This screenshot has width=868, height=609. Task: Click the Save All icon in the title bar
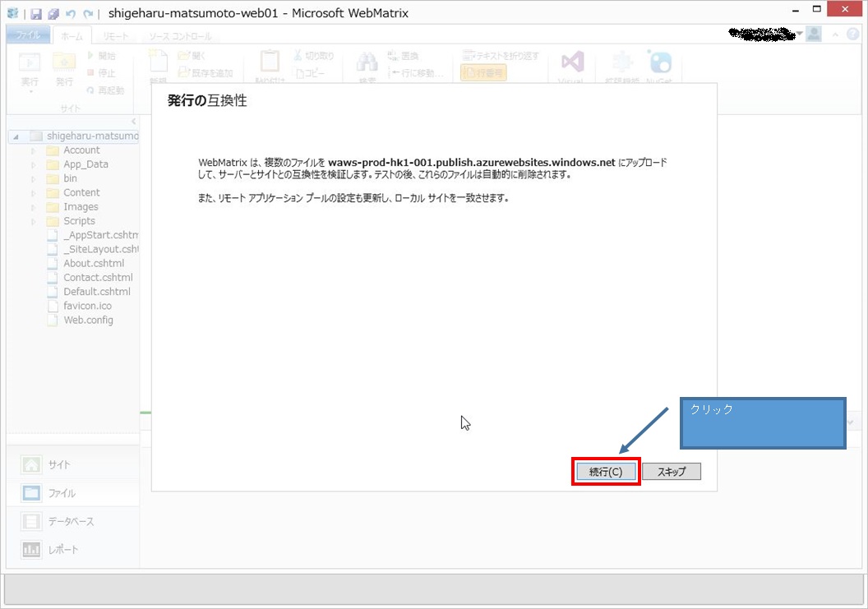pyautogui.click(x=53, y=14)
